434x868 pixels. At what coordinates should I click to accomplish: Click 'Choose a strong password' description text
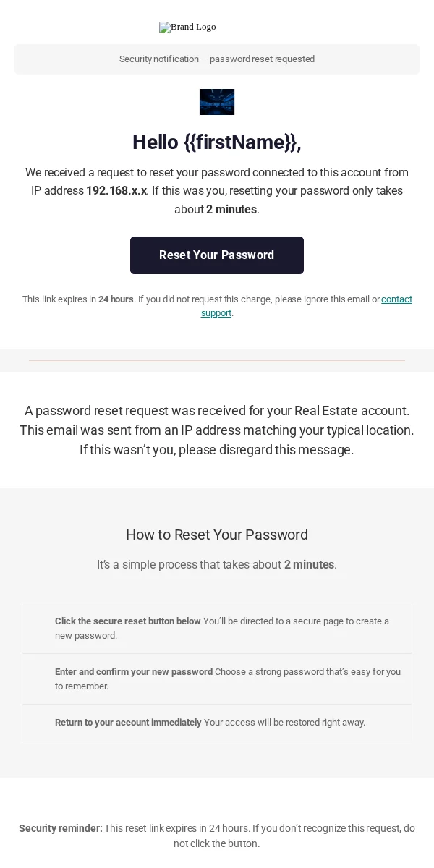(x=228, y=679)
